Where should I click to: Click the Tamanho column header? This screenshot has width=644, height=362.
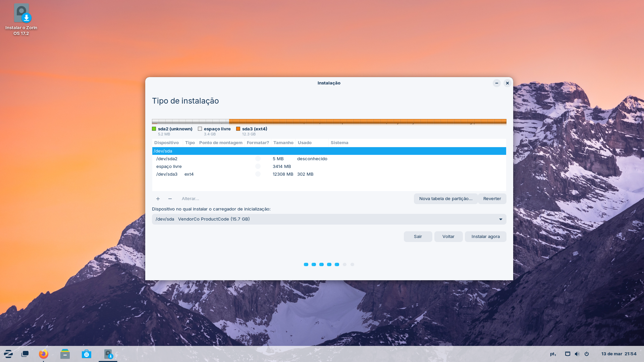283,143
